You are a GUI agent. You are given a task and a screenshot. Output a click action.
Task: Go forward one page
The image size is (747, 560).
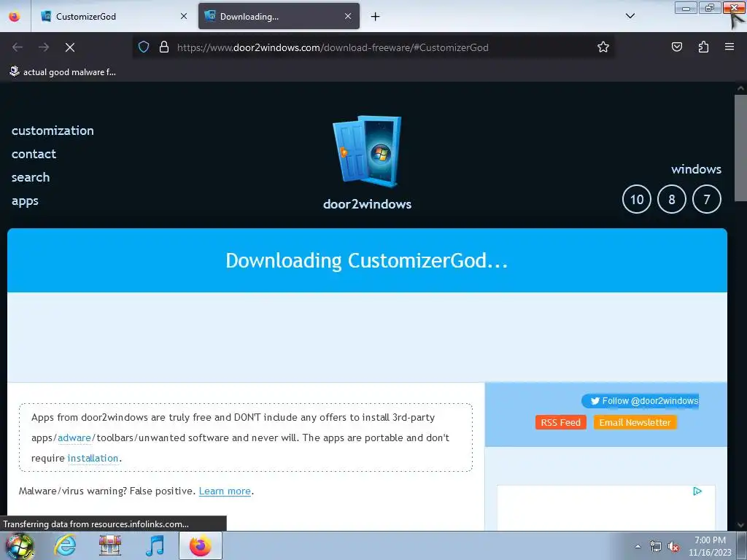(x=44, y=47)
